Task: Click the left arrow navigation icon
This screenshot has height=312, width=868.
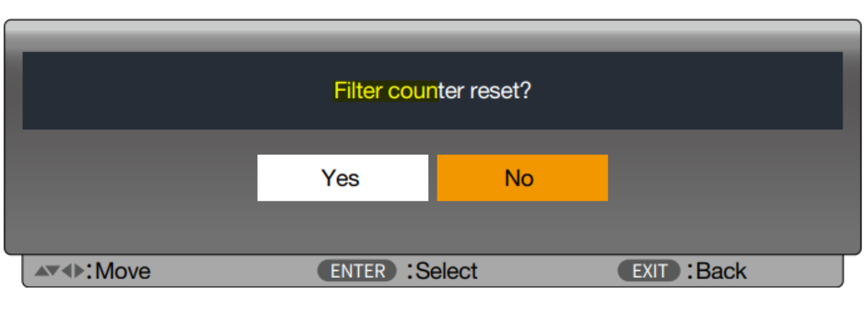Action: coord(66,271)
